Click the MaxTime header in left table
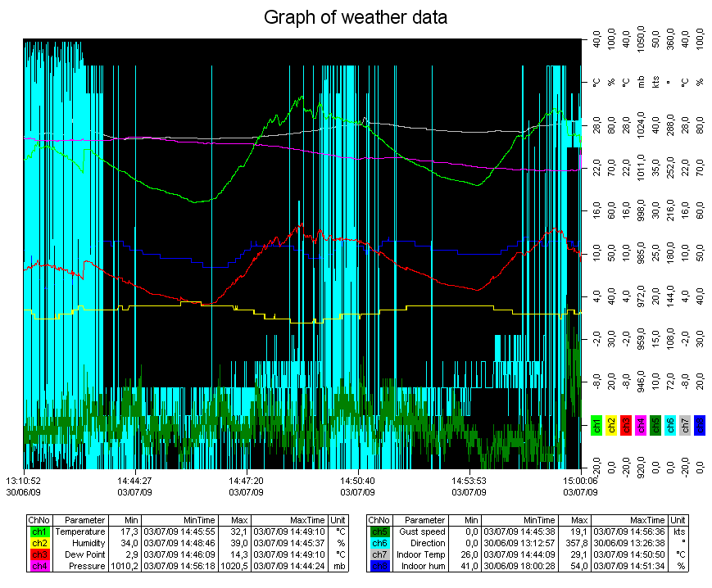Viewport: 712px width, 588px height. point(289,520)
